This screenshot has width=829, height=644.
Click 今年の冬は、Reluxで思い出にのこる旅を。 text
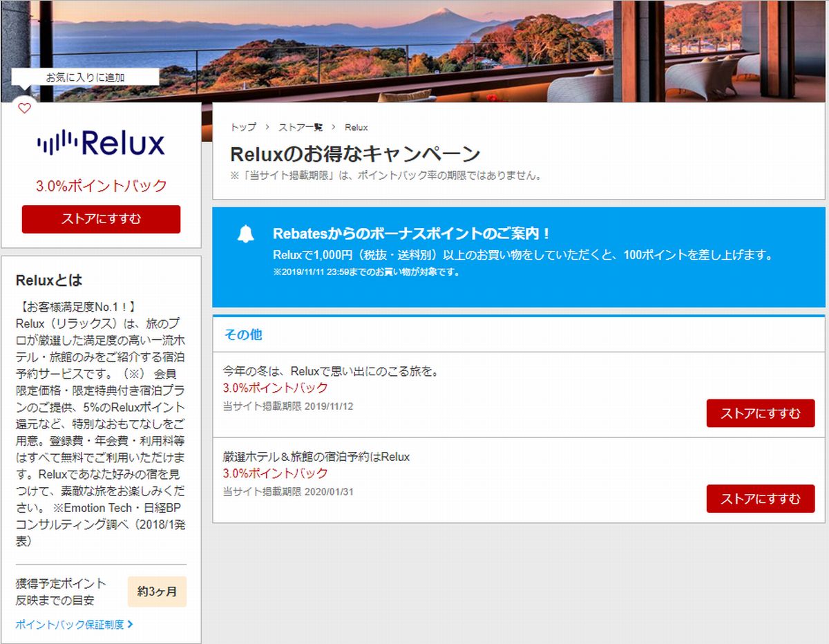[x=332, y=372]
